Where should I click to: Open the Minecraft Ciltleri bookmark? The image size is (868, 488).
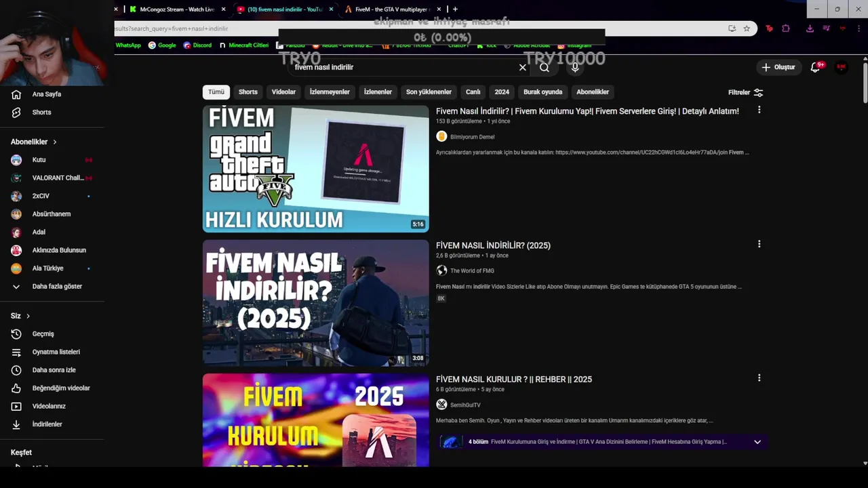coord(244,45)
